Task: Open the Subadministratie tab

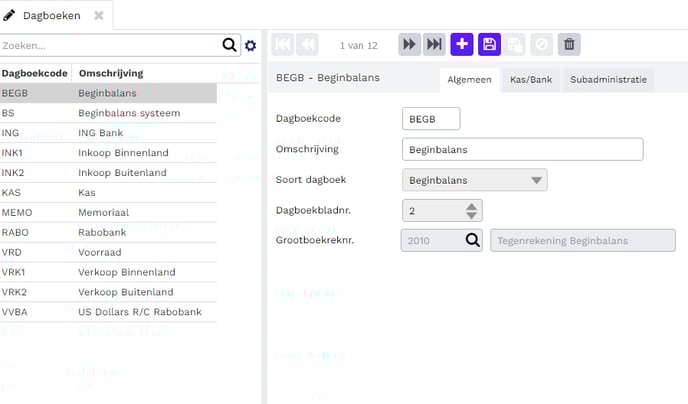Action: point(608,80)
